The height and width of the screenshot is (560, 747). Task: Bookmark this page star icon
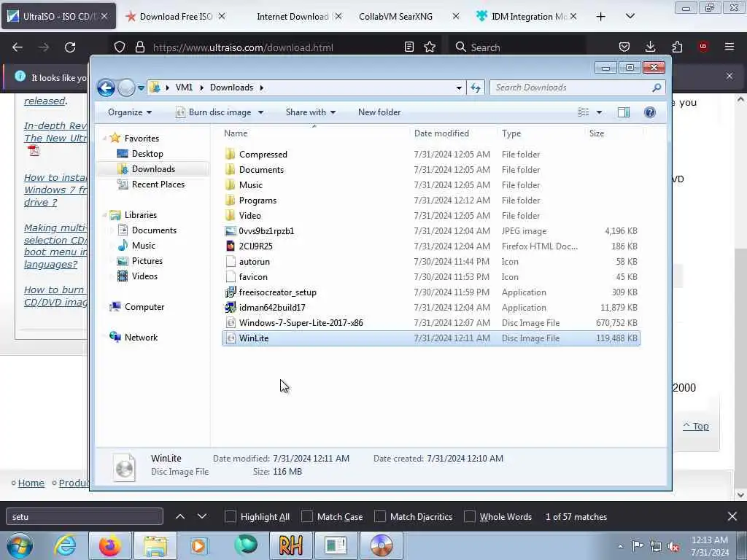coord(430,47)
